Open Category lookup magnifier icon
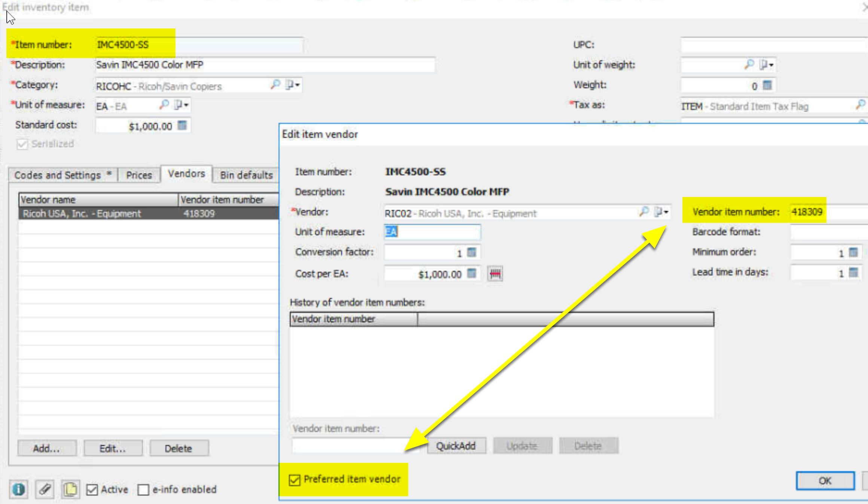The image size is (868, 504). (x=275, y=85)
